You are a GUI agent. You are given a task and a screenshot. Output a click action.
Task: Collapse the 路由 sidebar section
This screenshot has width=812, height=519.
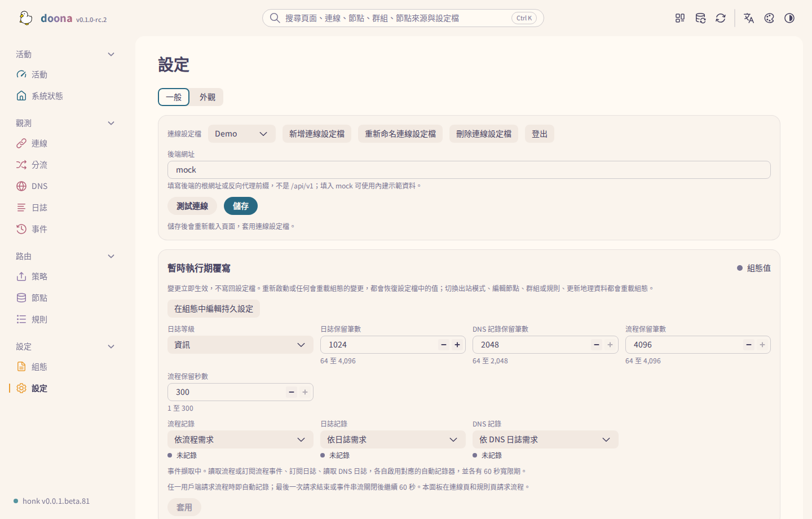(x=111, y=256)
